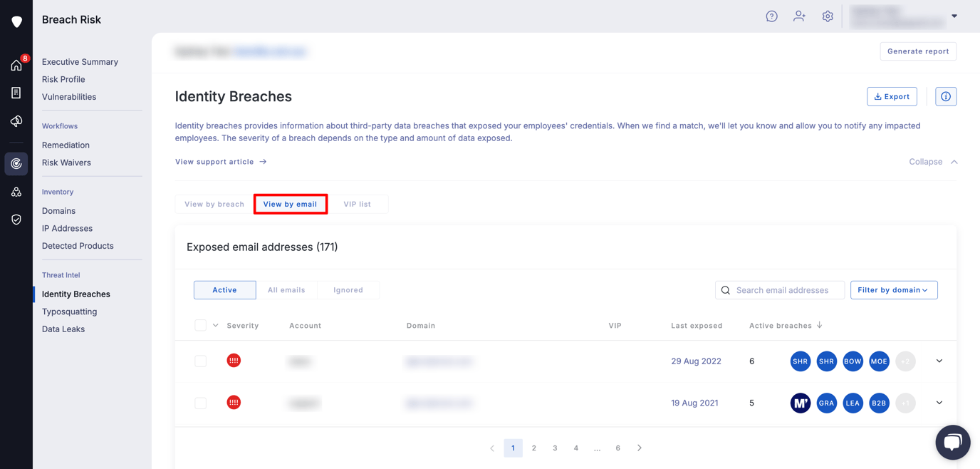The height and width of the screenshot is (469, 980).
Task: Open the reports icon in the sidebar
Action: pos(16,92)
